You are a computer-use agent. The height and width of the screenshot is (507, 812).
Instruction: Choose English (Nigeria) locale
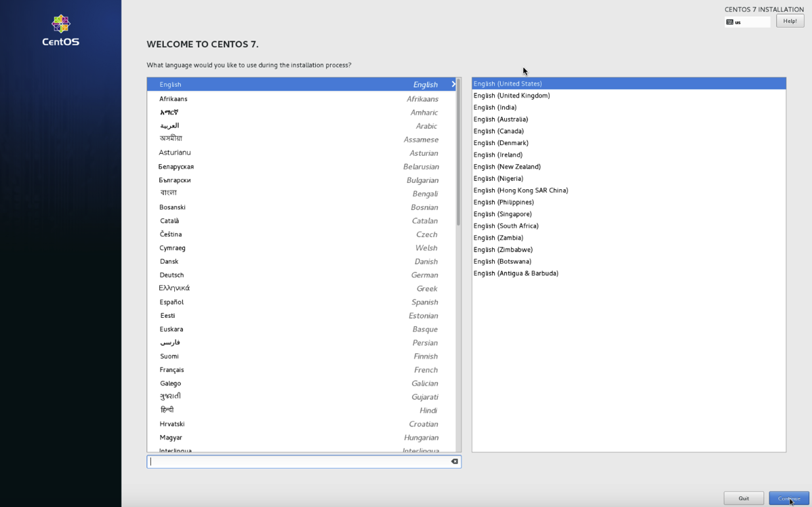pyautogui.click(x=629, y=178)
